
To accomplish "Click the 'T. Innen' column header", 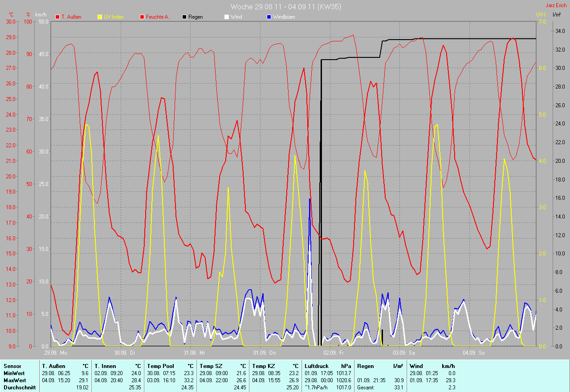I will [x=105, y=366].
